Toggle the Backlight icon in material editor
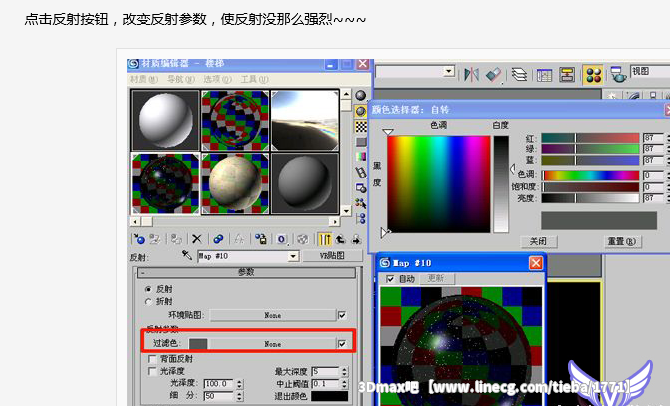 pyautogui.click(x=361, y=111)
